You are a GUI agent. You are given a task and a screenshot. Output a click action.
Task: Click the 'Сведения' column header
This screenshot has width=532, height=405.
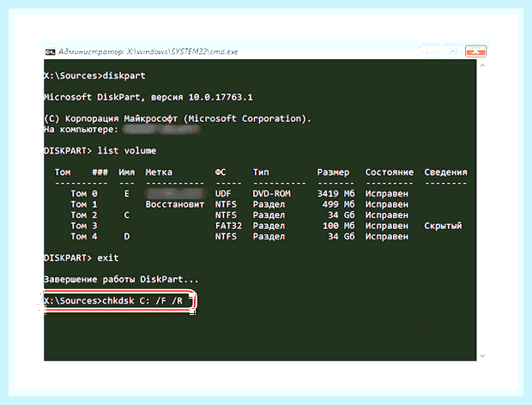click(x=445, y=172)
